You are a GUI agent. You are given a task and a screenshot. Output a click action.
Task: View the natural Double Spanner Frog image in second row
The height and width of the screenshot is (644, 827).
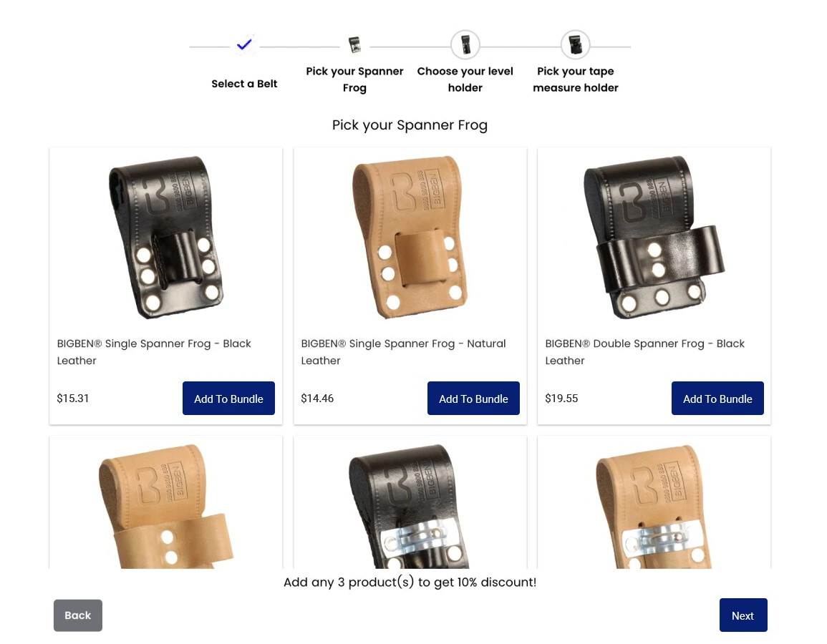coord(165,506)
